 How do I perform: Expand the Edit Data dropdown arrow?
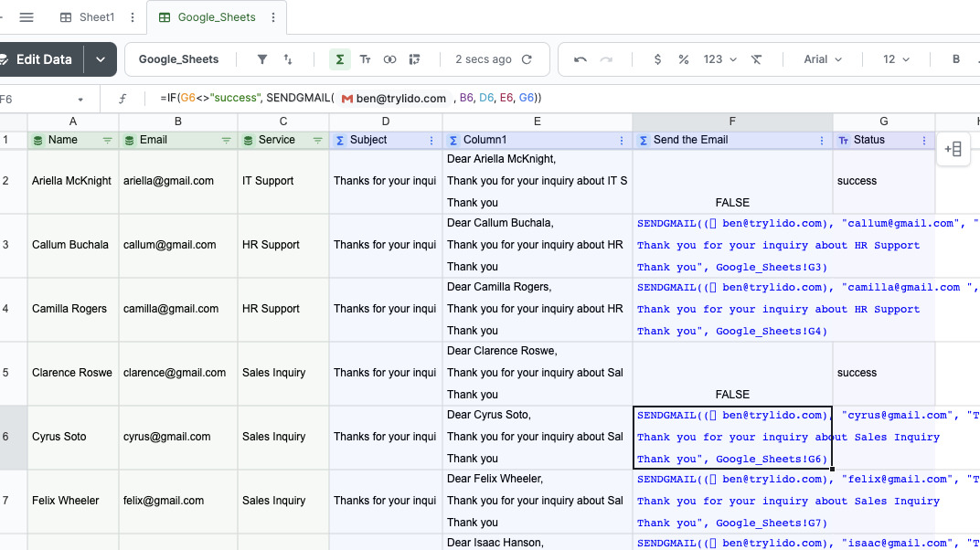[x=101, y=59]
